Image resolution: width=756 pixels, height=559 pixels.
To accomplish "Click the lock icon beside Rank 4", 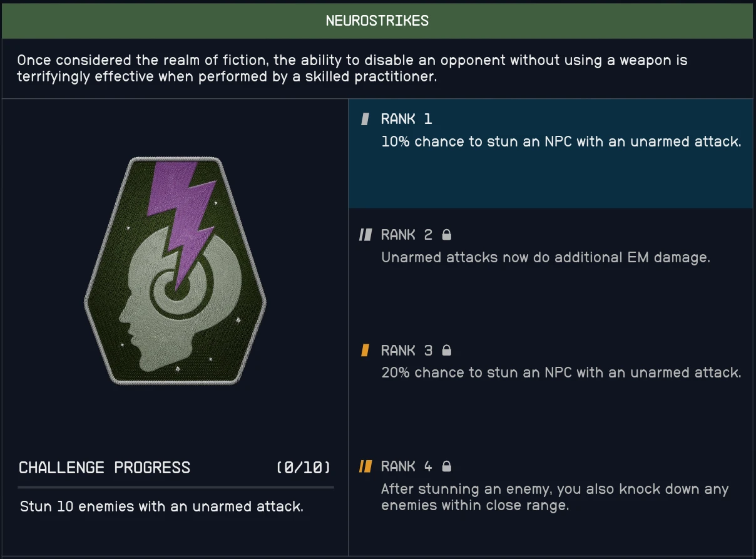I will [x=447, y=466].
